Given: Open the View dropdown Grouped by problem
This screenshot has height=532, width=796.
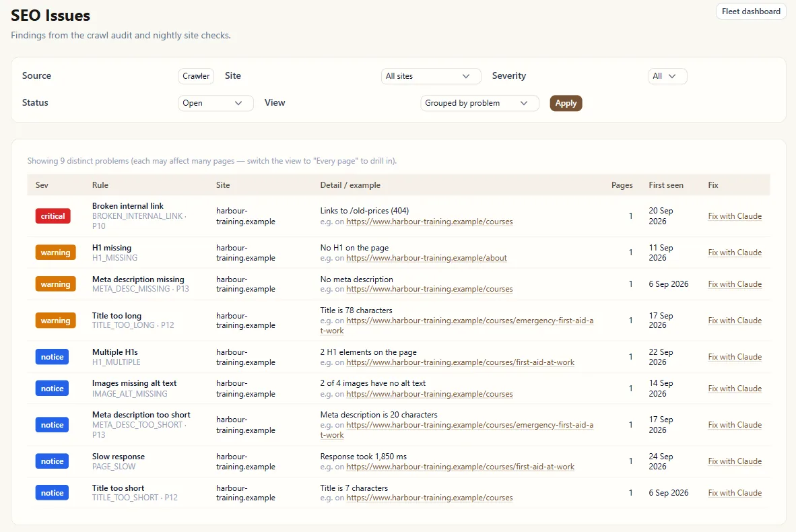Looking at the screenshot, I should [x=479, y=103].
